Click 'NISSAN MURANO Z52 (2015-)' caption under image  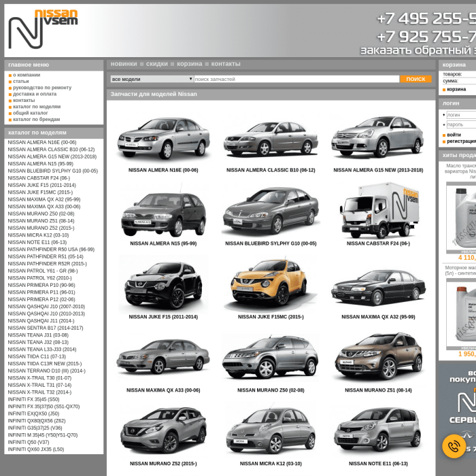(163, 464)
